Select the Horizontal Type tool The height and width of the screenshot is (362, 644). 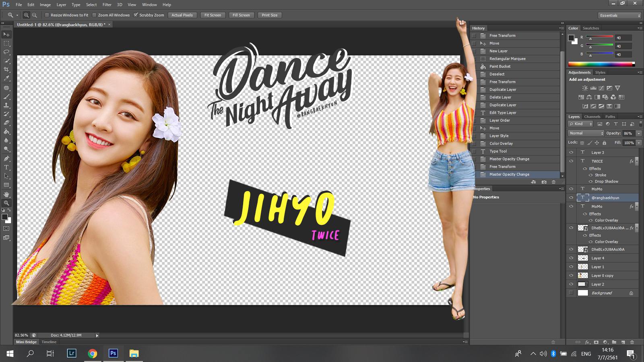pos(6,167)
